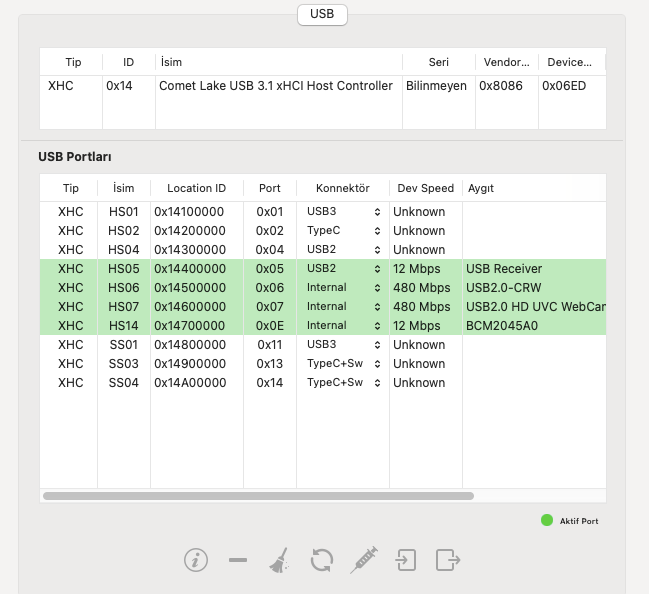Open the connector dropdown for HS04

tap(343, 250)
